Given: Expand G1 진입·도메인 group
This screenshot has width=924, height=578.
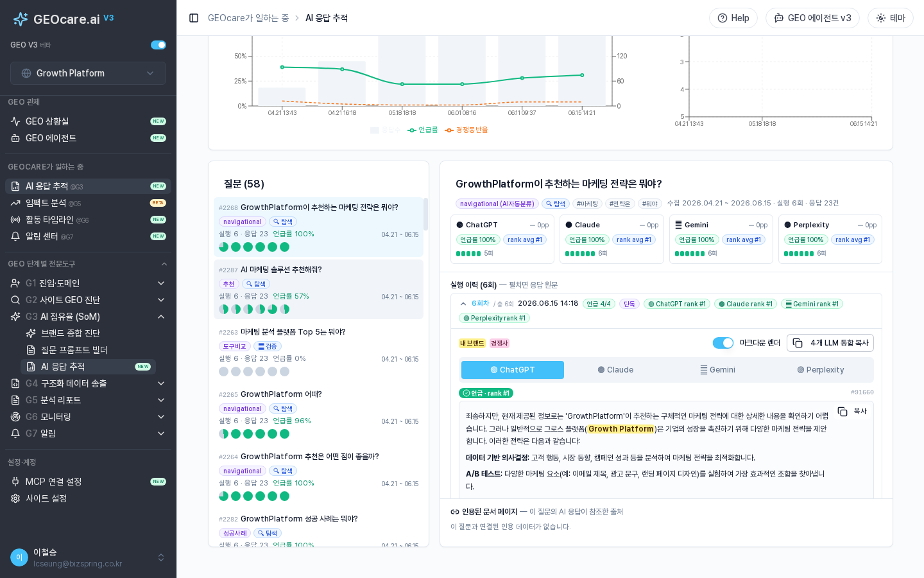Looking at the screenshot, I should pos(88,283).
